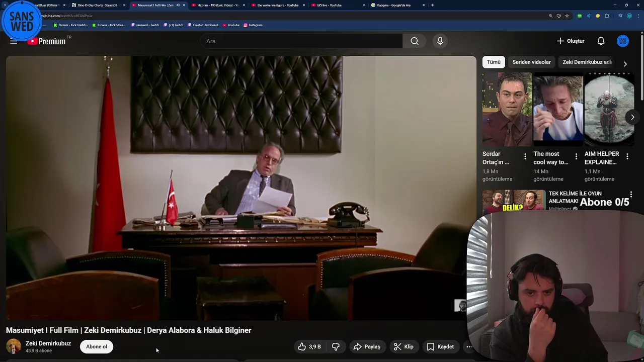Click the search magnifier button
644x362 pixels.
(415, 41)
